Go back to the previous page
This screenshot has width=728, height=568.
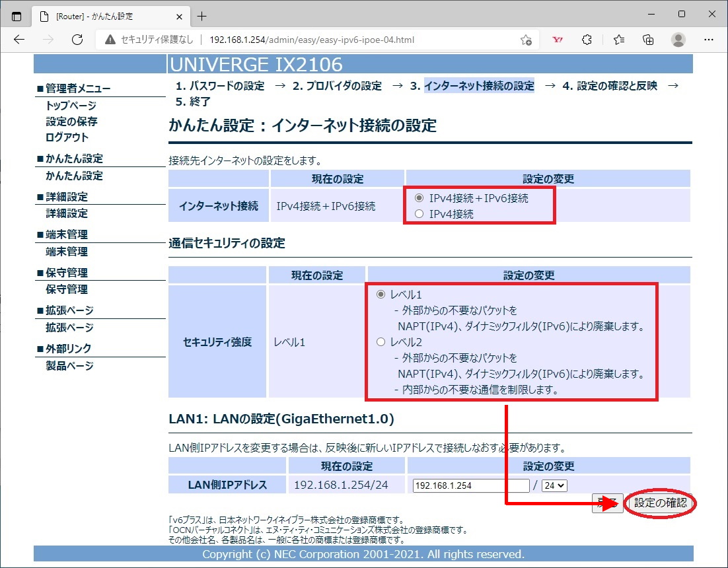point(19,40)
